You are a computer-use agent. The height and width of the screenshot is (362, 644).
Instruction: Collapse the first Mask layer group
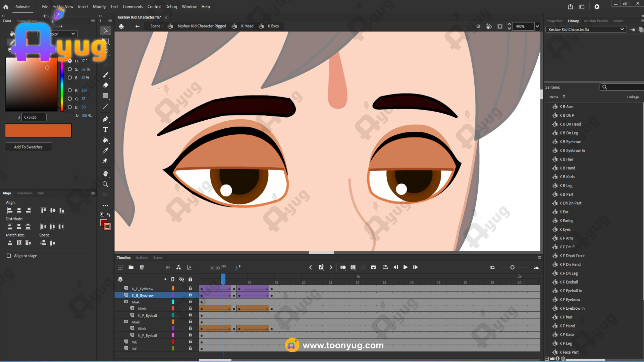pos(126,302)
